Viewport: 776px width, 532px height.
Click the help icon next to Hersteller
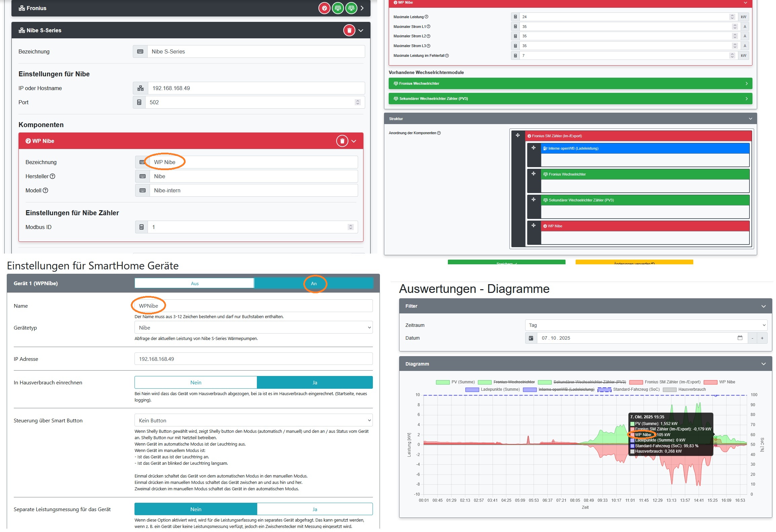52,176
